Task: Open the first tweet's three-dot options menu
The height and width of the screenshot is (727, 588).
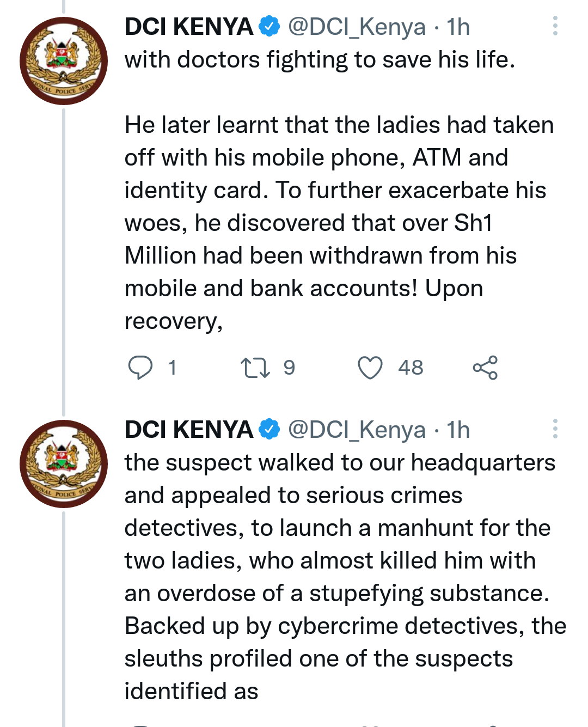Action: [x=555, y=26]
